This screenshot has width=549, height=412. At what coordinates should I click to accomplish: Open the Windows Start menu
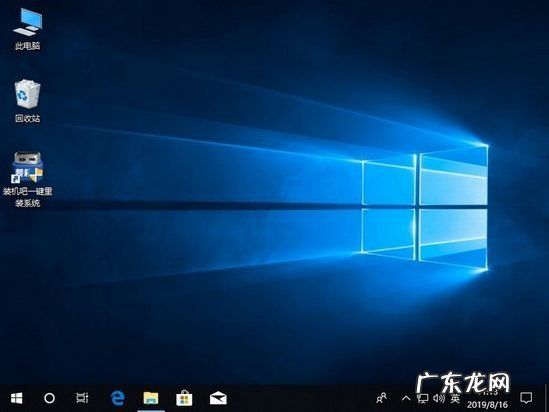(16, 398)
